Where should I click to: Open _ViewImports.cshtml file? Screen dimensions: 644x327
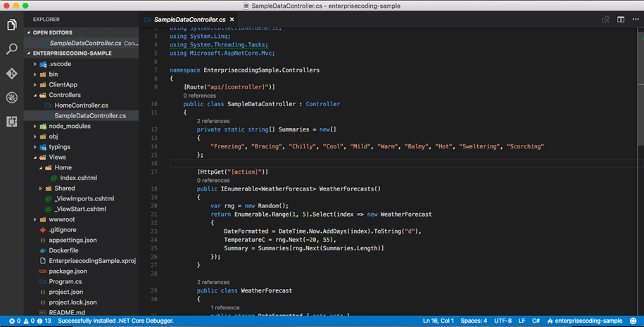(x=82, y=198)
